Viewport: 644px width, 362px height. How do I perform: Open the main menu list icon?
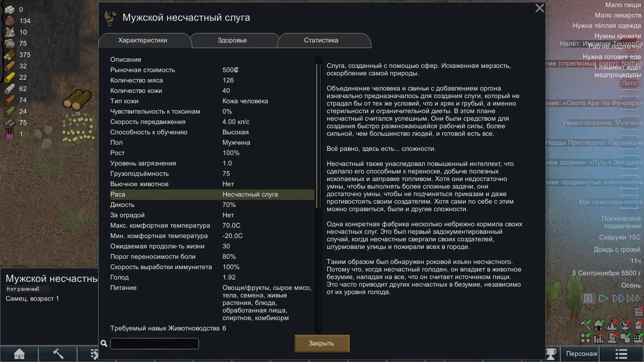click(x=621, y=354)
